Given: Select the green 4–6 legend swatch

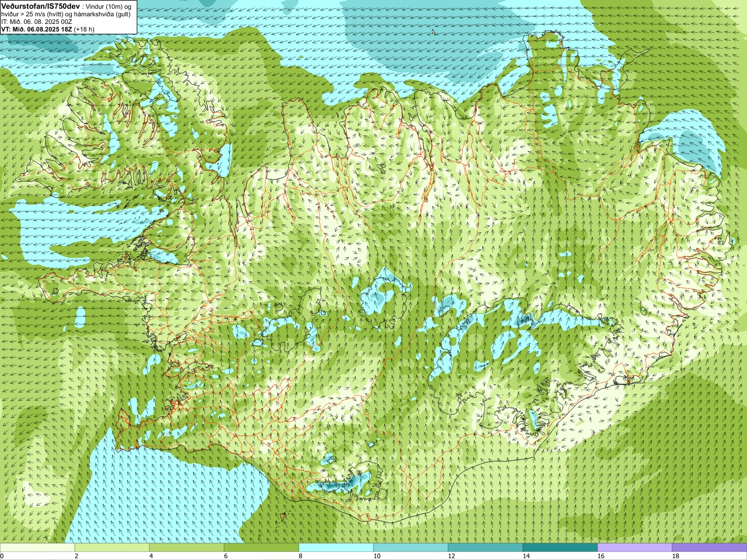Looking at the screenshot, I should [x=187, y=548].
